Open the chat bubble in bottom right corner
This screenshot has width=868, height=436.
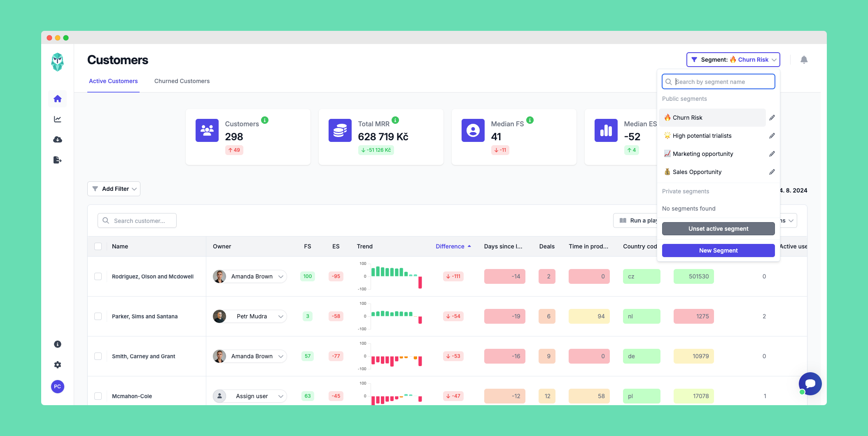click(x=810, y=383)
